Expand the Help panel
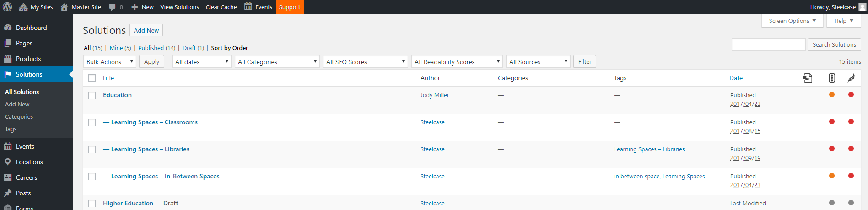This screenshot has width=868, height=210. [x=844, y=21]
